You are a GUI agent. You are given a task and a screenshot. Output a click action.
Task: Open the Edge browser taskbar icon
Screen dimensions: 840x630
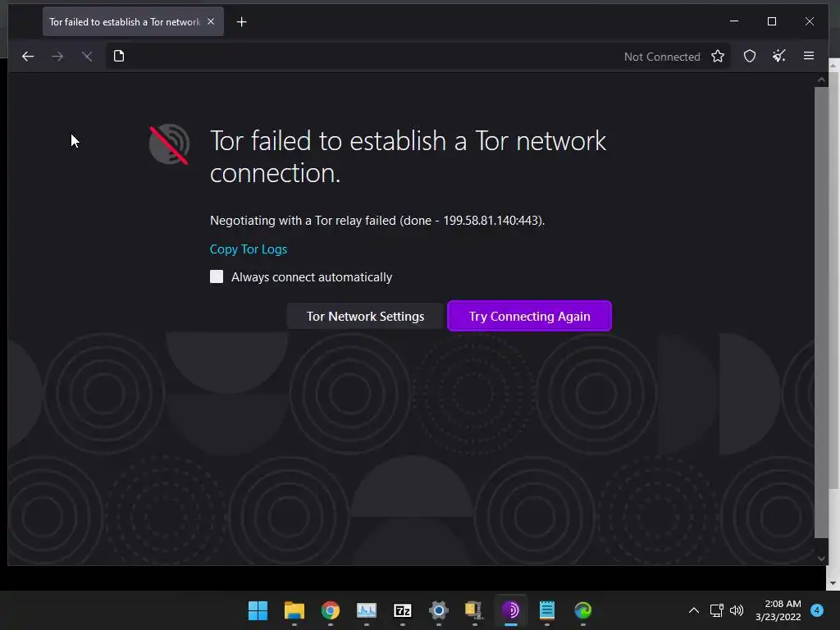coord(583,610)
